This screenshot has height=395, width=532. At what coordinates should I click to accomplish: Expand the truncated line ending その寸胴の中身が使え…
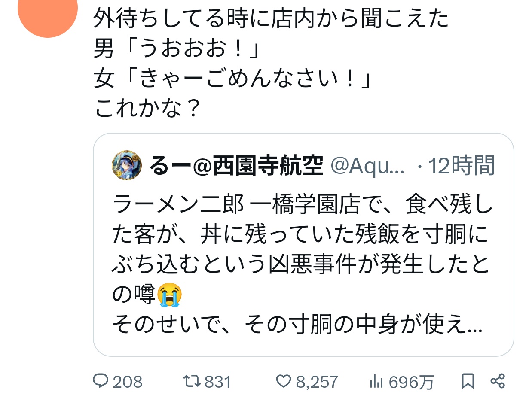coord(297,326)
